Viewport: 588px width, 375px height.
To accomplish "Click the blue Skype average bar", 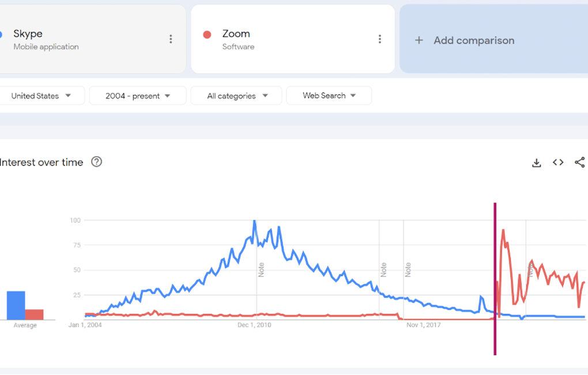I will click(16, 305).
